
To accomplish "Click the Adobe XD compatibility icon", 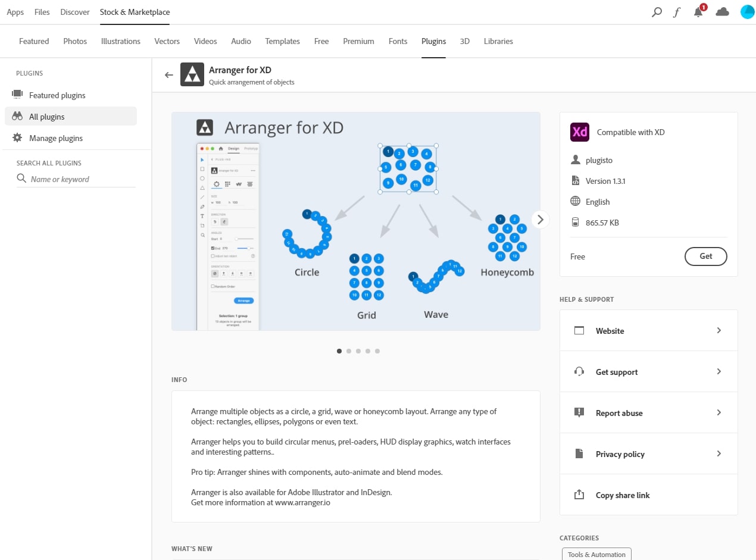I will pyautogui.click(x=580, y=132).
